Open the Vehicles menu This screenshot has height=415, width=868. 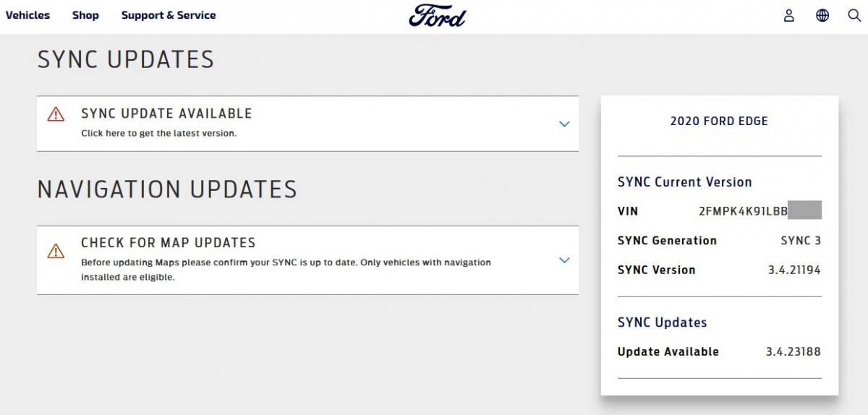pyautogui.click(x=27, y=15)
